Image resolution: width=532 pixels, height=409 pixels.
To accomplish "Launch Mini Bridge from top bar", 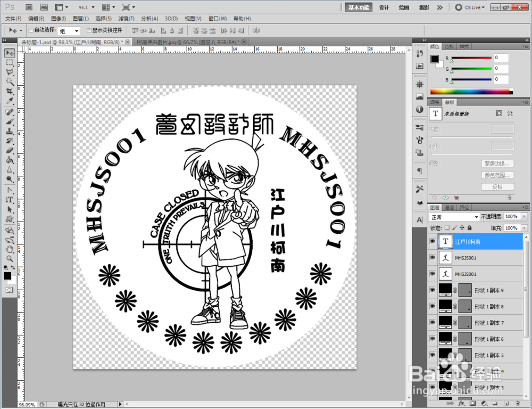I will point(44,7).
